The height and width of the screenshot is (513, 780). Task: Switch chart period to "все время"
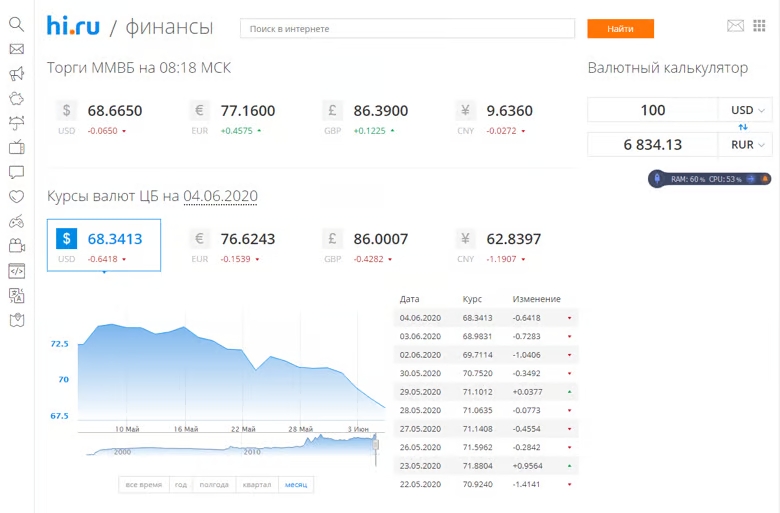(143, 485)
